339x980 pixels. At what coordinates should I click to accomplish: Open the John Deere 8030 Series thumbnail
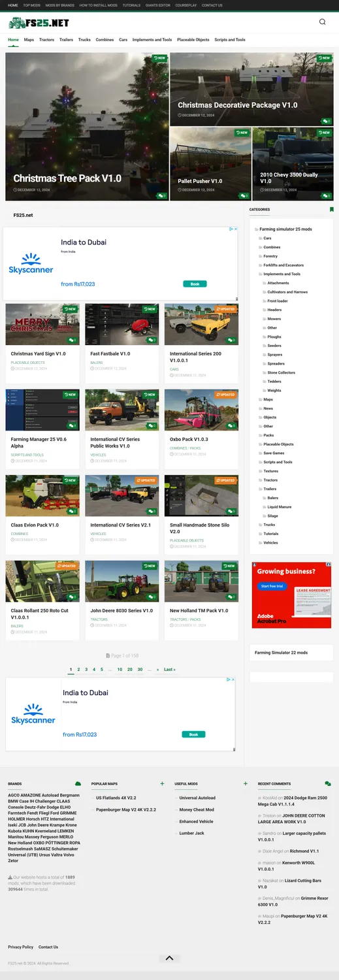[122, 581]
